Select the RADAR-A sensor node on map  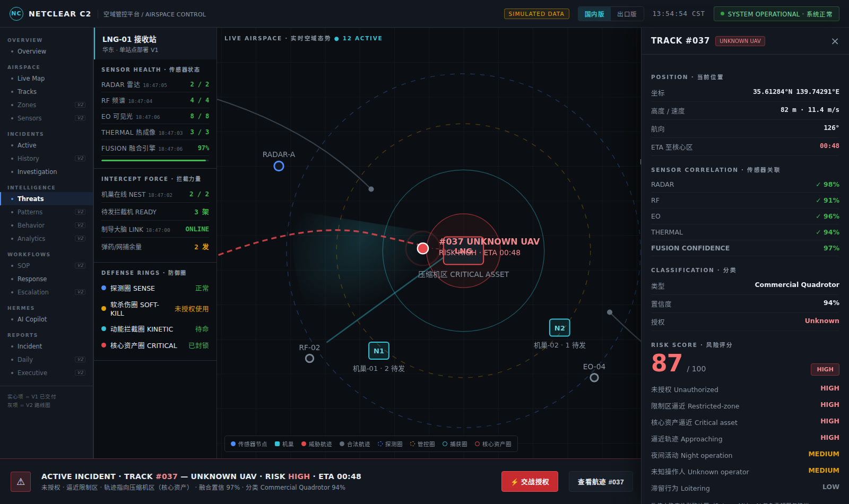tap(279, 166)
